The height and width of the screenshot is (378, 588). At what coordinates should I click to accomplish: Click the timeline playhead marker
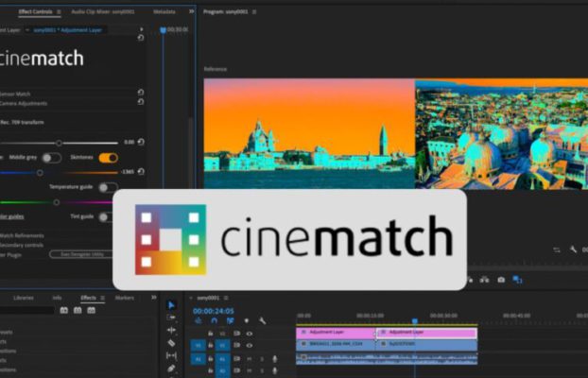pyautogui.click(x=415, y=321)
